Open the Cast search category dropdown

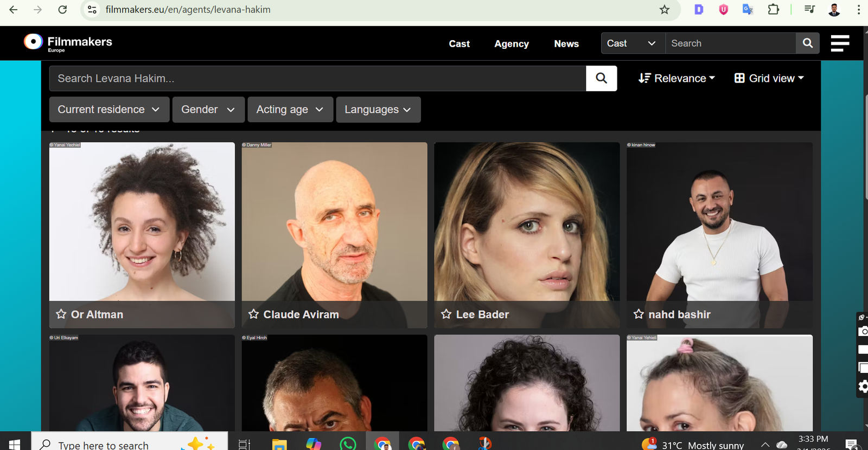pyautogui.click(x=633, y=43)
